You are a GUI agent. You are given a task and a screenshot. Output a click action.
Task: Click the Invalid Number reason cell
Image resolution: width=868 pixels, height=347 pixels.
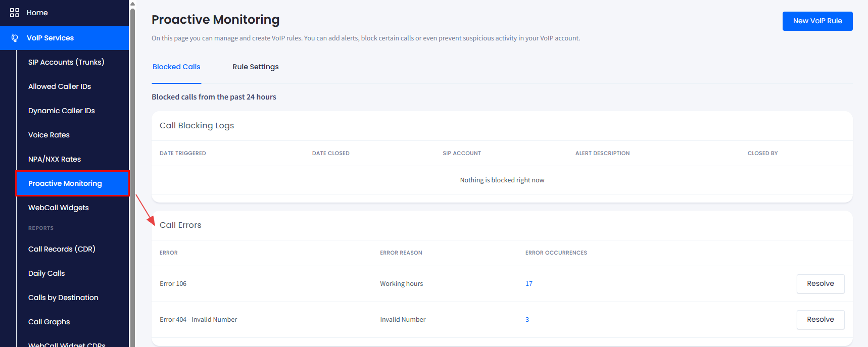[x=403, y=320]
